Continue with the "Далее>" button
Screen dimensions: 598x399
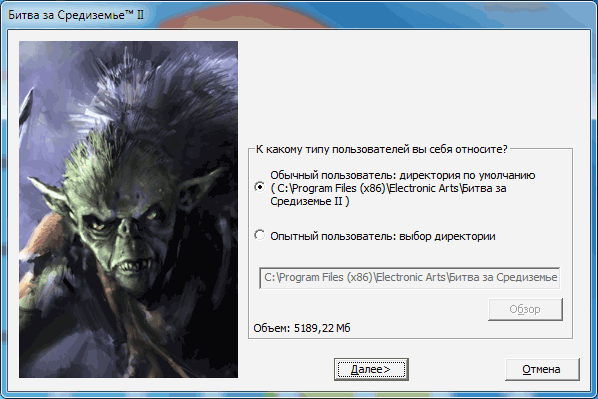[371, 369]
